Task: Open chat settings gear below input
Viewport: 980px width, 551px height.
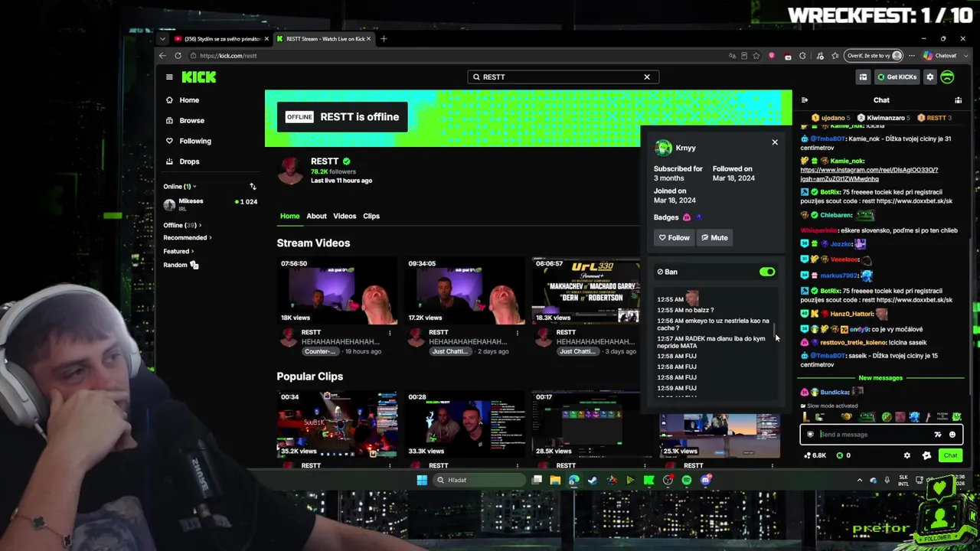Action: (907, 455)
